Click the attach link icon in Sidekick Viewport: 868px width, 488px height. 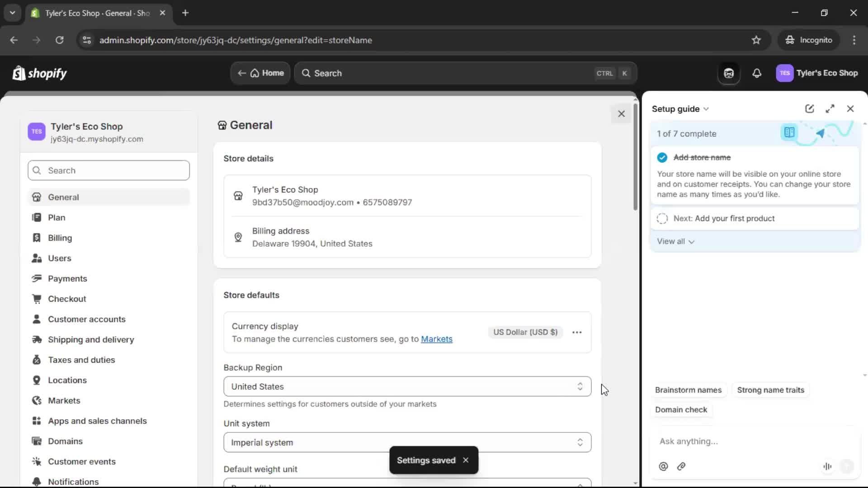[x=682, y=466]
